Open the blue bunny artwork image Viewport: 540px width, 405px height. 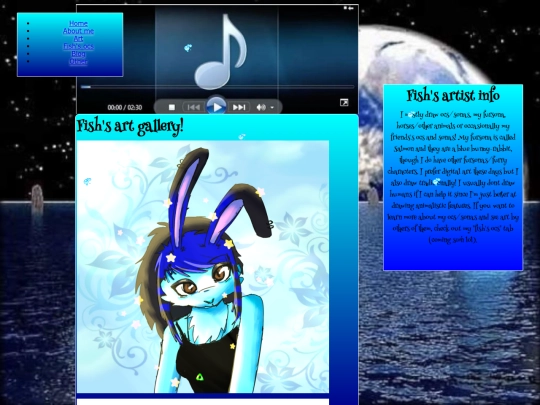click(202, 267)
